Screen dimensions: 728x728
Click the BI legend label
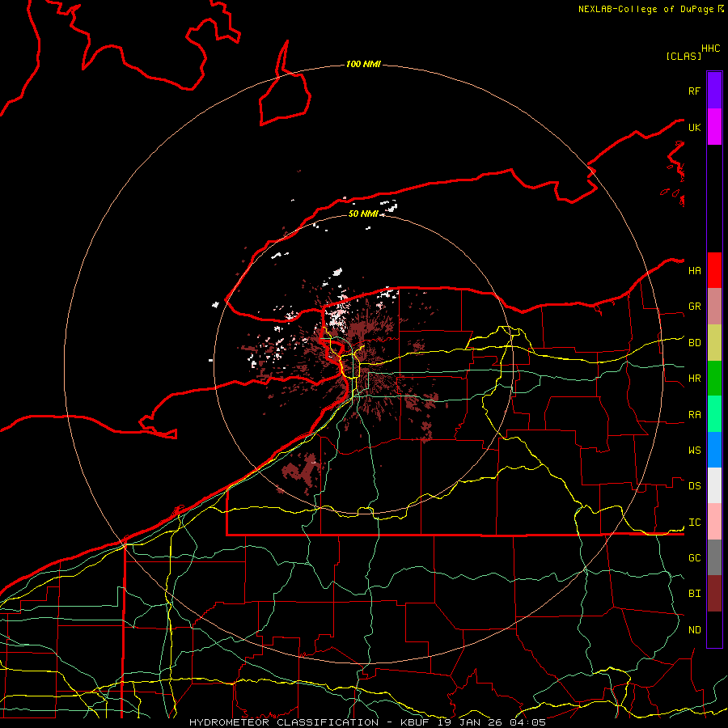point(694,594)
